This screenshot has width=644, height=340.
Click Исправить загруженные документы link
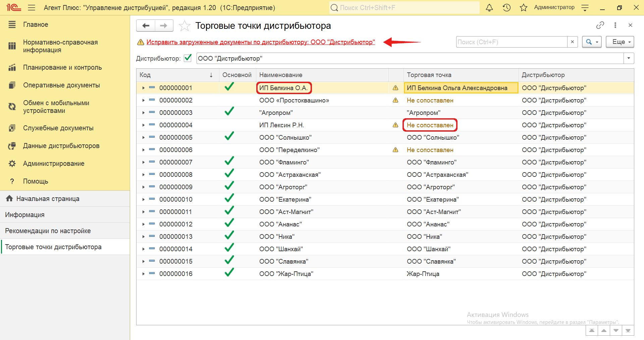click(x=261, y=42)
